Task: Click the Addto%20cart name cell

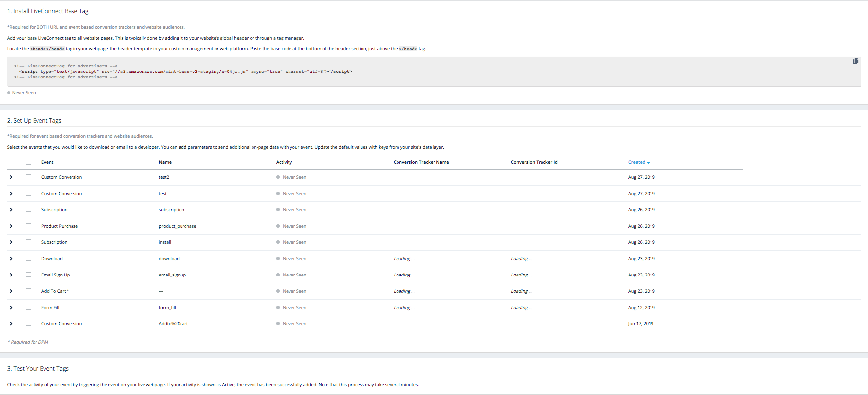Action: [x=173, y=324]
